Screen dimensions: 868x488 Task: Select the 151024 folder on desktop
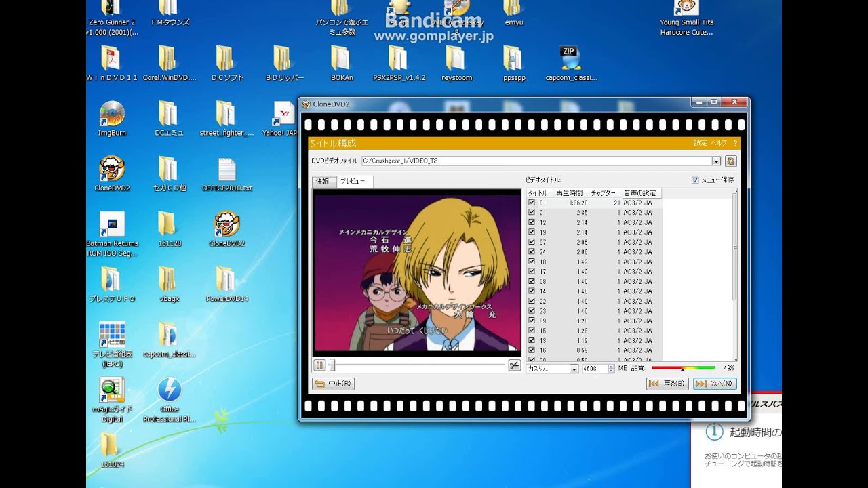coord(112,450)
